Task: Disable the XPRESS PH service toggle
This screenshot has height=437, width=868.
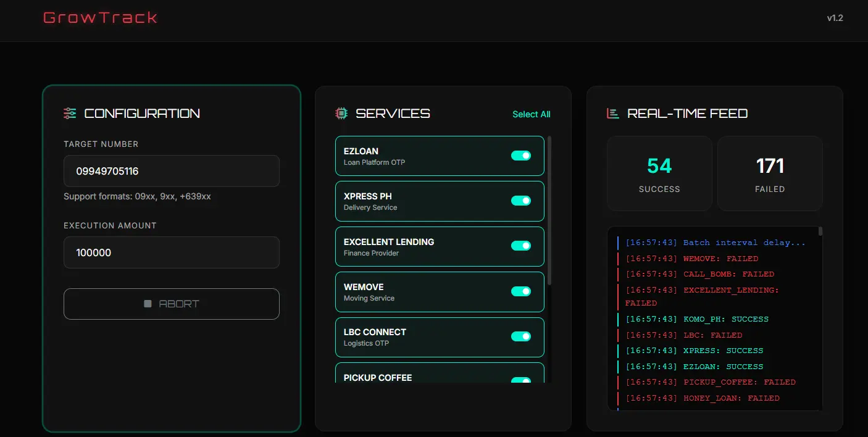Action: [x=521, y=201]
